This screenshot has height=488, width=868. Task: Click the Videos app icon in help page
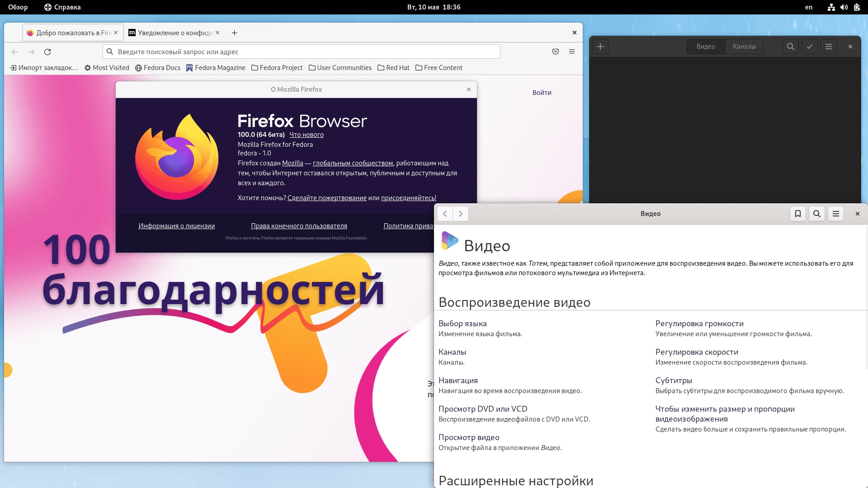[449, 241]
